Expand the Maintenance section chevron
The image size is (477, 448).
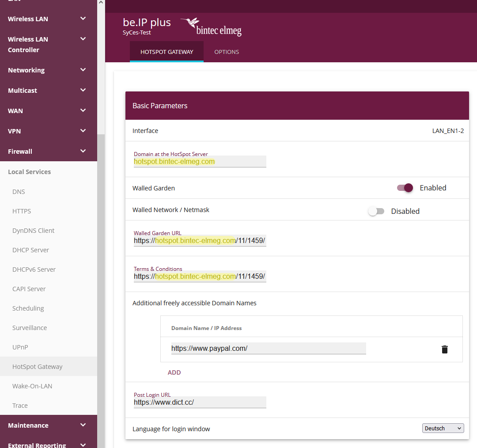coord(83,425)
